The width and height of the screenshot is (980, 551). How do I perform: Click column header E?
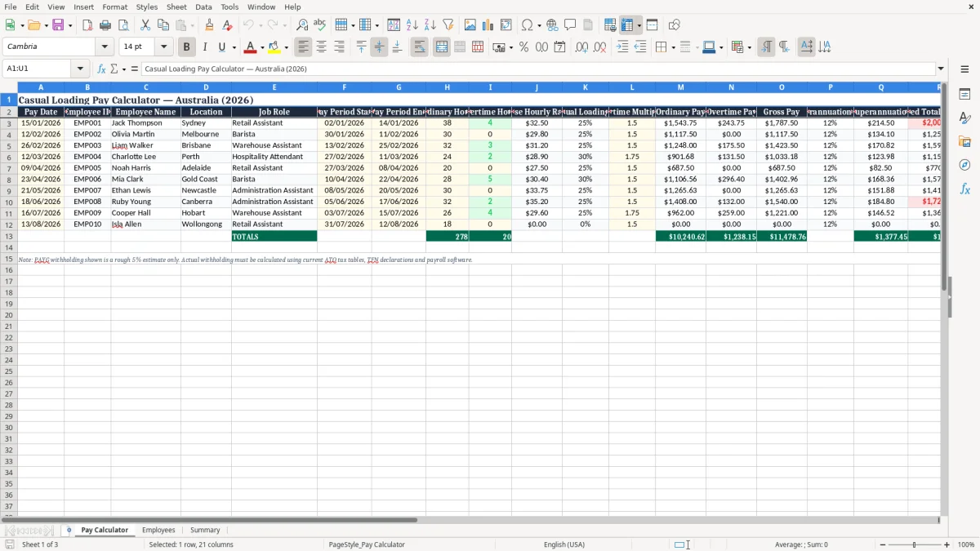coord(274,87)
